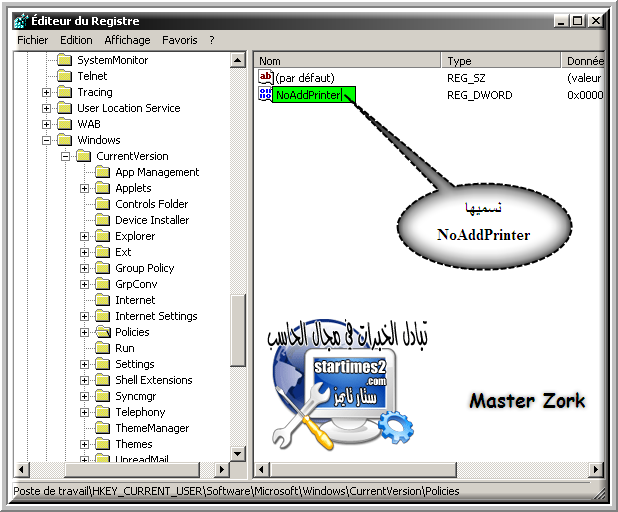The image size is (618, 512).
Task: Click the tree pane scroll right arrow
Action: point(222,469)
